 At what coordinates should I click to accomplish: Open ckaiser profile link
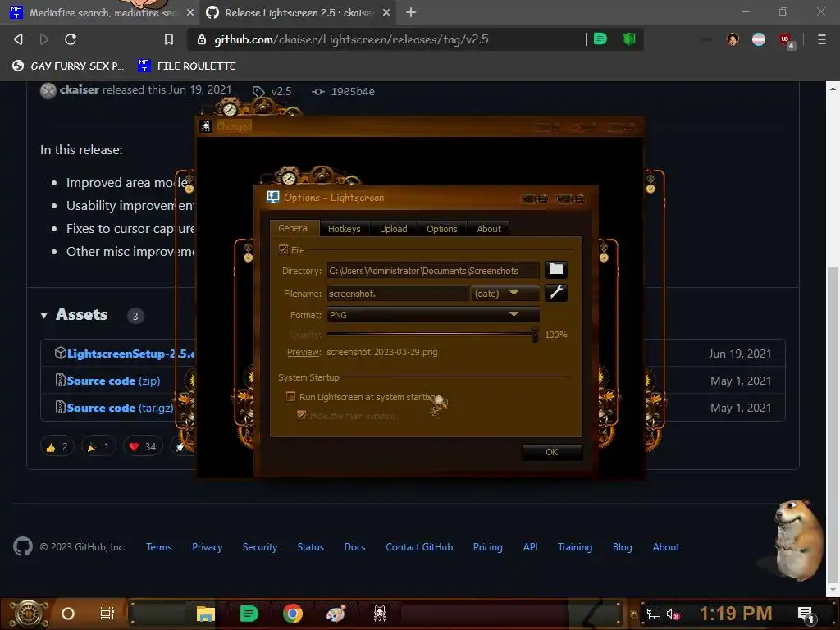click(x=80, y=89)
